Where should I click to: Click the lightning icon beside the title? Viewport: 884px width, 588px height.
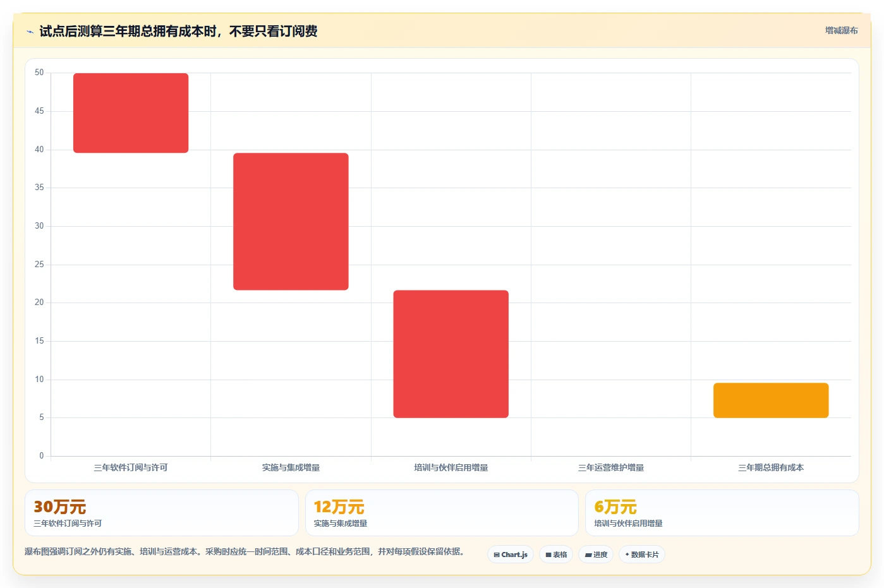(x=30, y=32)
